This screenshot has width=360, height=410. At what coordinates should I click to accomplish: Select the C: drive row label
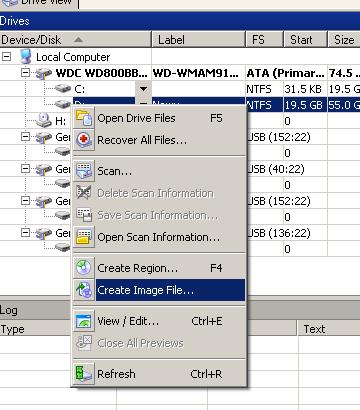80,89
